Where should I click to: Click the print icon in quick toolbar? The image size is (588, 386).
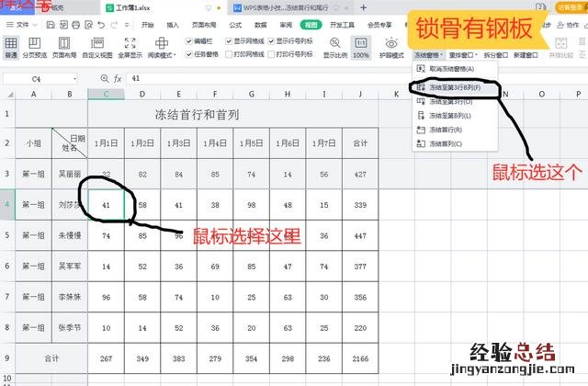point(75,25)
